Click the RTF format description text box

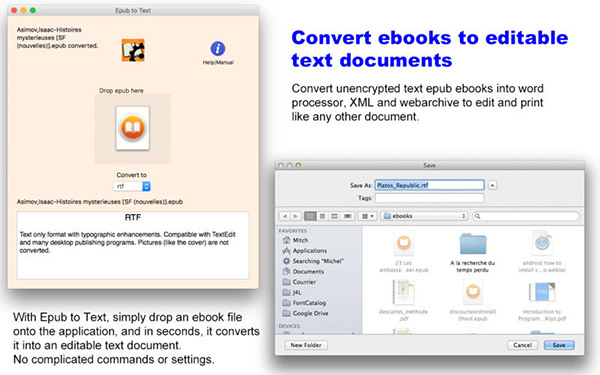pos(133,245)
